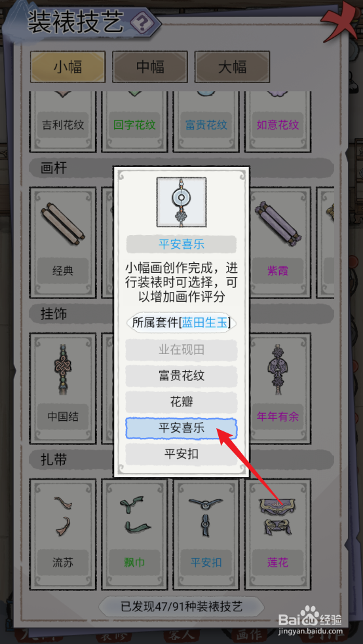Screen dimensions: 363x644
Task: Choose the 吉利花纹 pattern card
Action: (x=62, y=122)
